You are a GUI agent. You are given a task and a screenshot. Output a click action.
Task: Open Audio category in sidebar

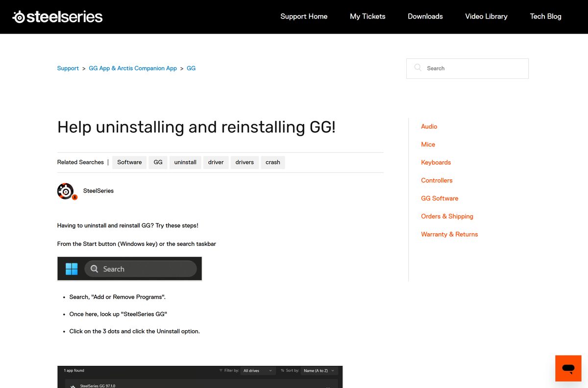point(429,126)
